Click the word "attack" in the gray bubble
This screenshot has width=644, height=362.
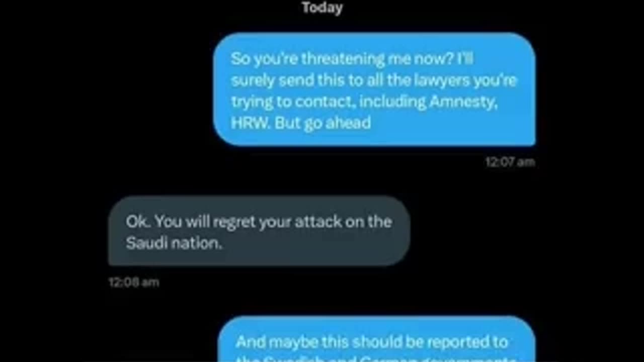(x=317, y=222)
